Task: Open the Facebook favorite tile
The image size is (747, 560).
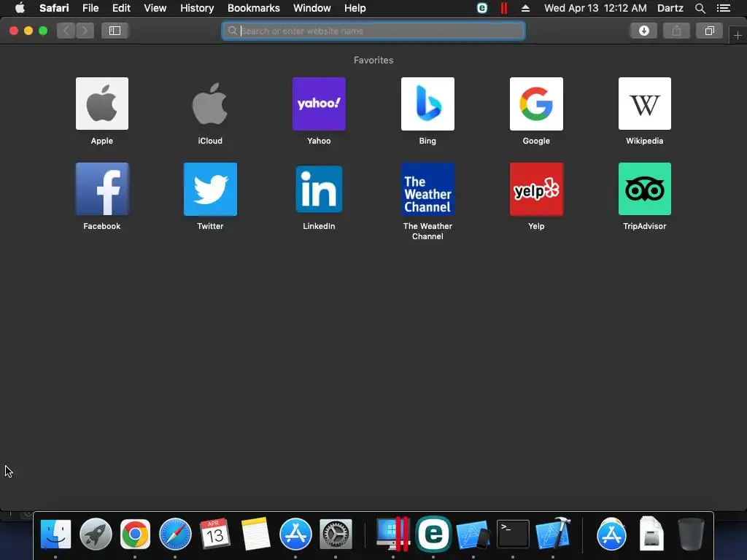Action: point(102,189)
